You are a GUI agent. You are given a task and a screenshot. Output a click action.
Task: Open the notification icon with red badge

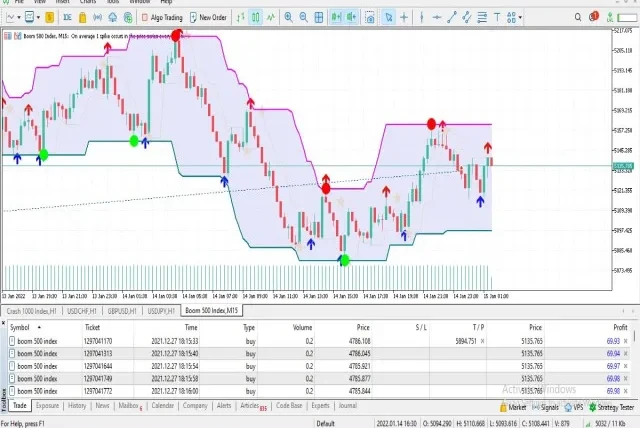tap(593, 17)
